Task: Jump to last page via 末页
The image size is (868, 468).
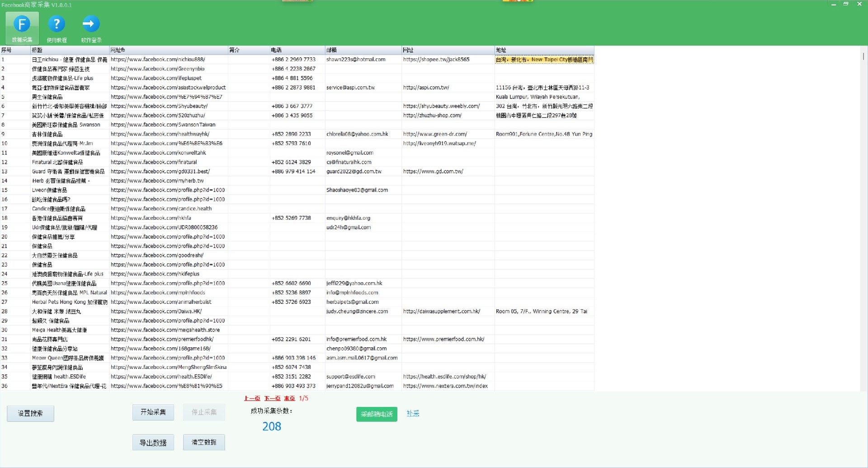Action: click(289, 398)
